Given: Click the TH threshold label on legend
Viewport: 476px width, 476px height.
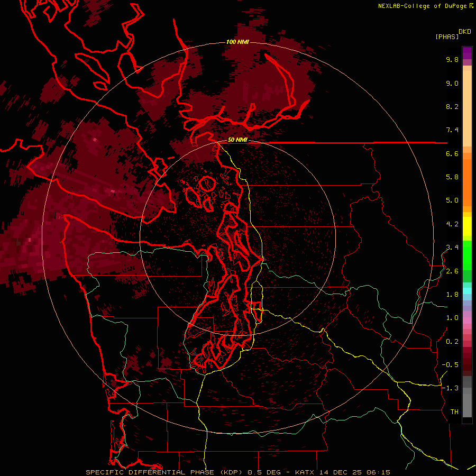Looking at the screenshot, I should click(x=454, y=412).
